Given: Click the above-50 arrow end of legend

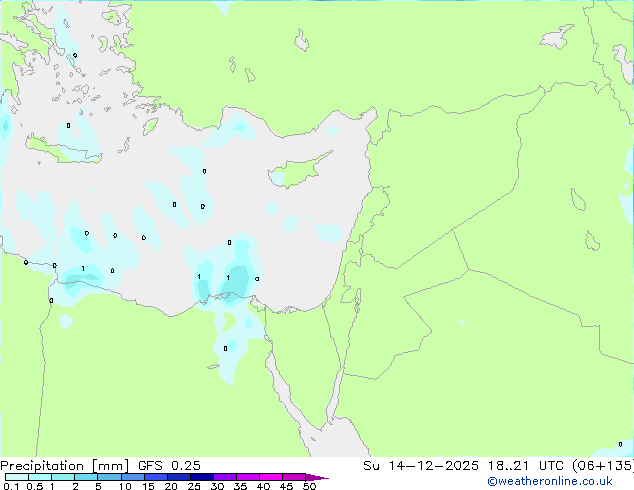Looking at the screenshot, I should (x=317, y=477).
